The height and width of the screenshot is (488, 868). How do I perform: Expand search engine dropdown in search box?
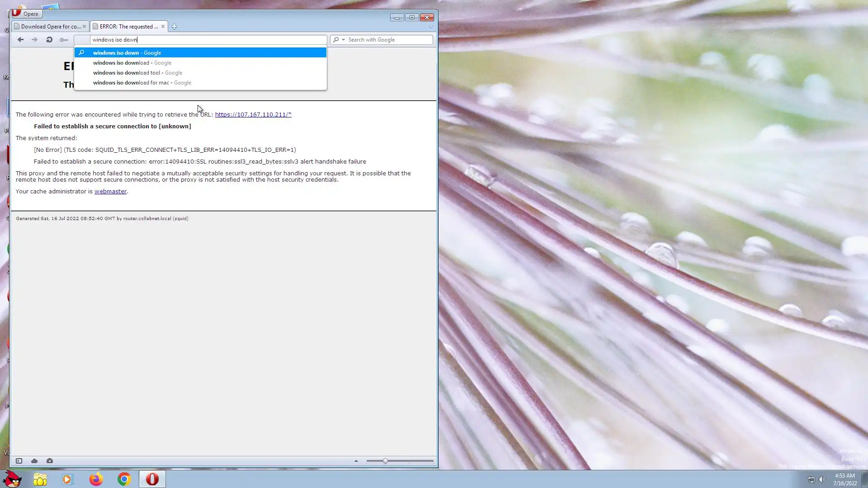(x=343, y=40)
